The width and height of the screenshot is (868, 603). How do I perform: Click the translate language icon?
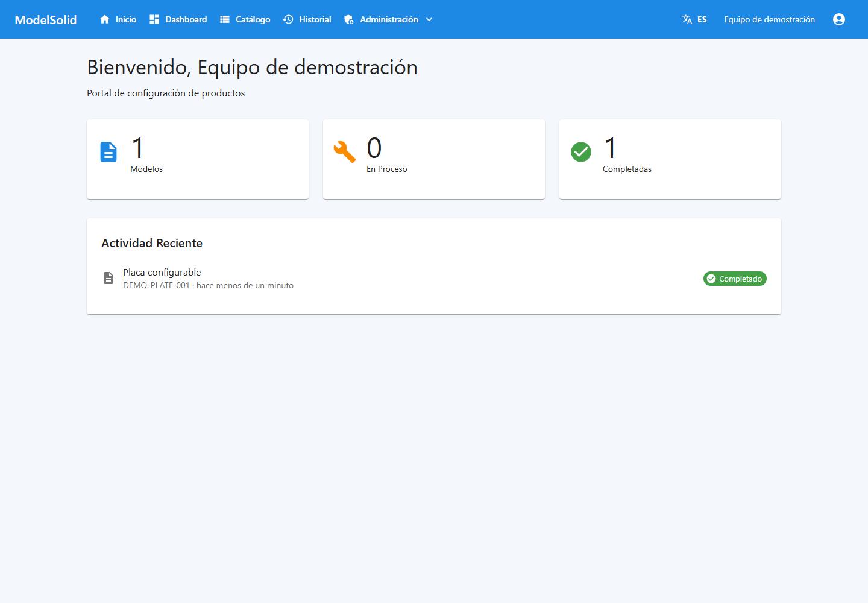click(687, 19)
